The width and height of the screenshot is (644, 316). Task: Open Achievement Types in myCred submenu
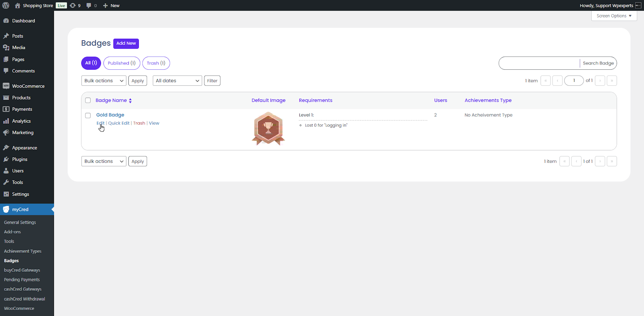point(23,251)
